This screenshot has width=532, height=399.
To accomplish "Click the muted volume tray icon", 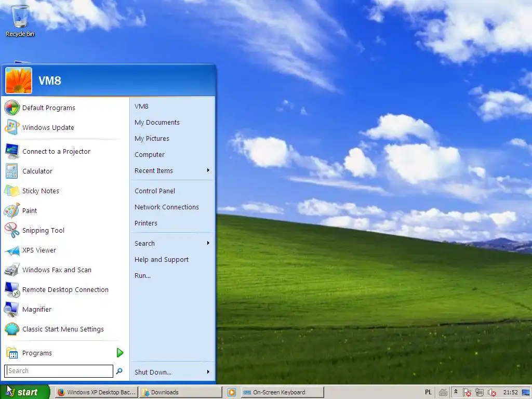I will click(x=491, y=393).
